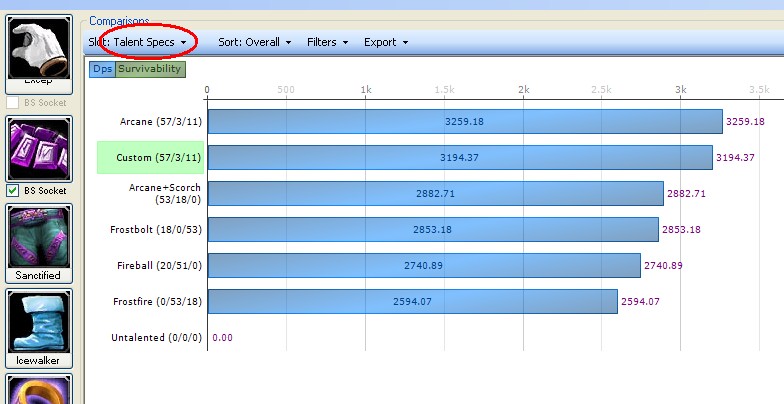Select the Untalented (0/0/0) label
The image size is (784, 404).
(x=156, y=338)
